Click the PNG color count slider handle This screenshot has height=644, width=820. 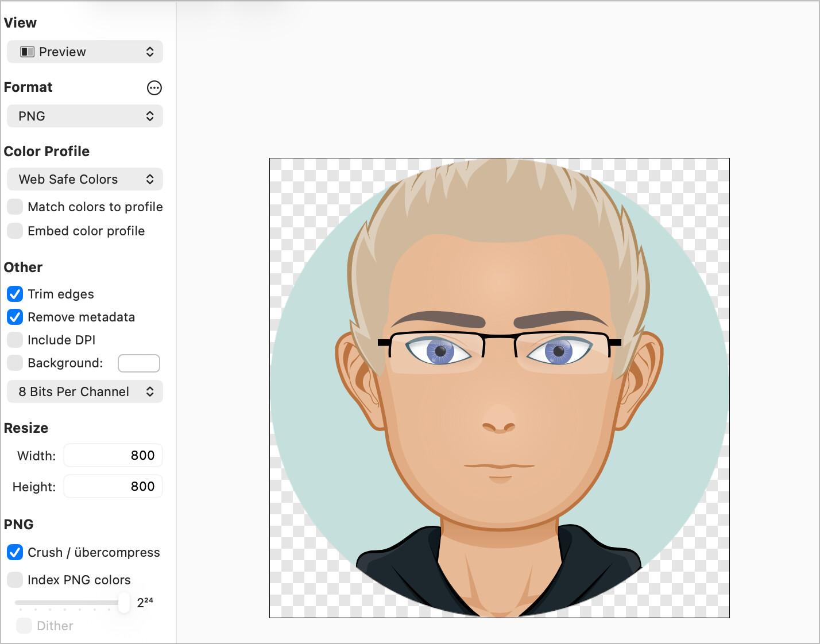124,602
